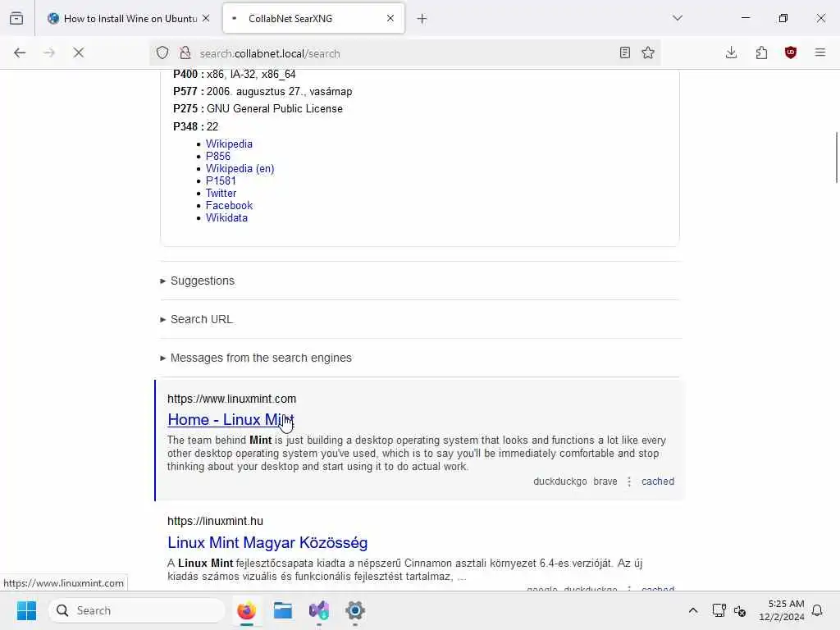Screen dimensions: 840x630
Task: Open the Windows Start menu
Action: coord(26,610)
